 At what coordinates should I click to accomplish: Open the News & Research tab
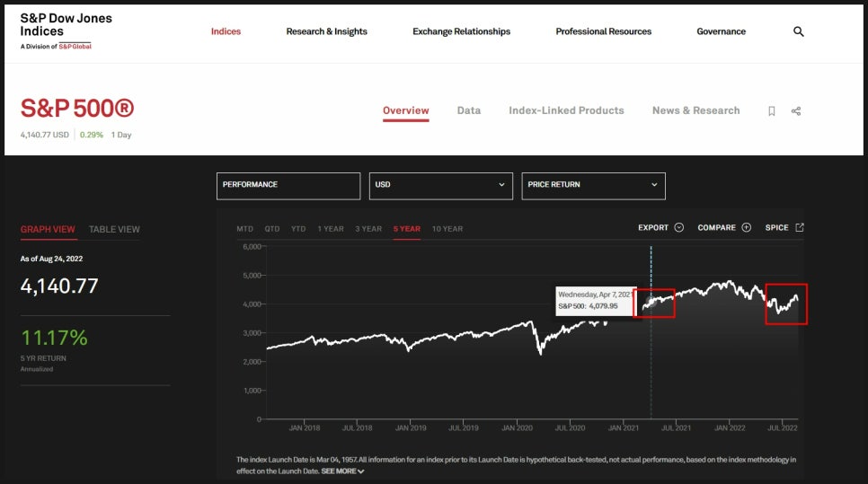point(695,110)
